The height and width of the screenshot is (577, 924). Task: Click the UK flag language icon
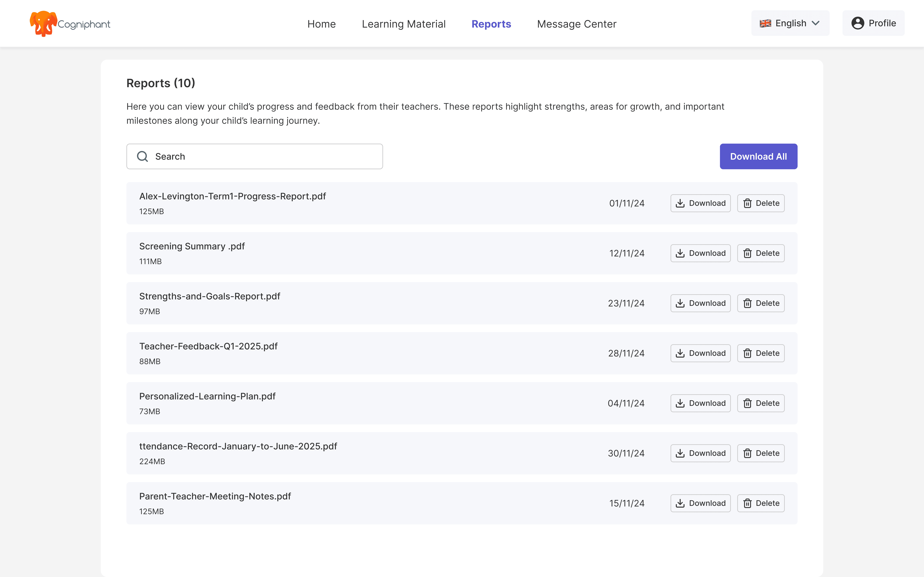765,23
